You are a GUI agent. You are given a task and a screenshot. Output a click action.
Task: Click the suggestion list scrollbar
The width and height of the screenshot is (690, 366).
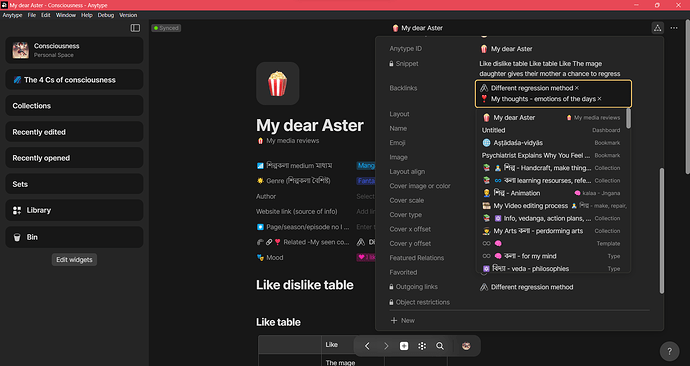pos(628,119)
